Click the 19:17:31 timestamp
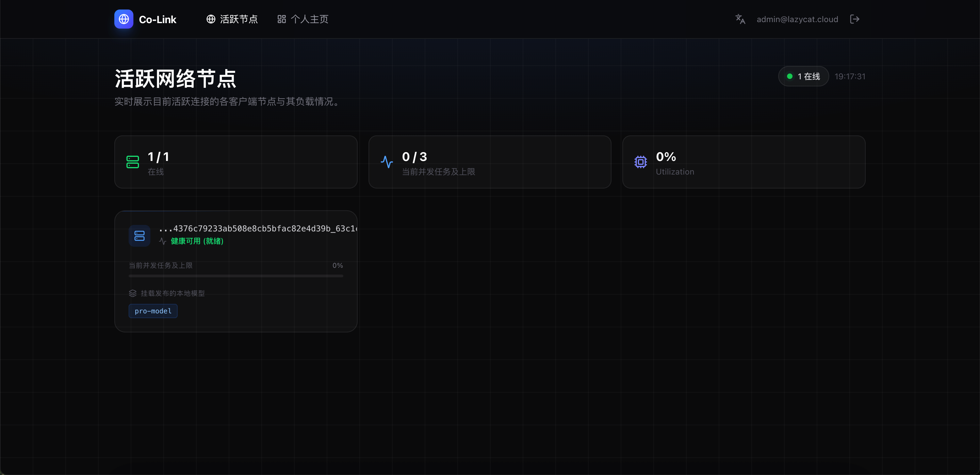This screenshot has width=980, height=475. coord(850,77)
